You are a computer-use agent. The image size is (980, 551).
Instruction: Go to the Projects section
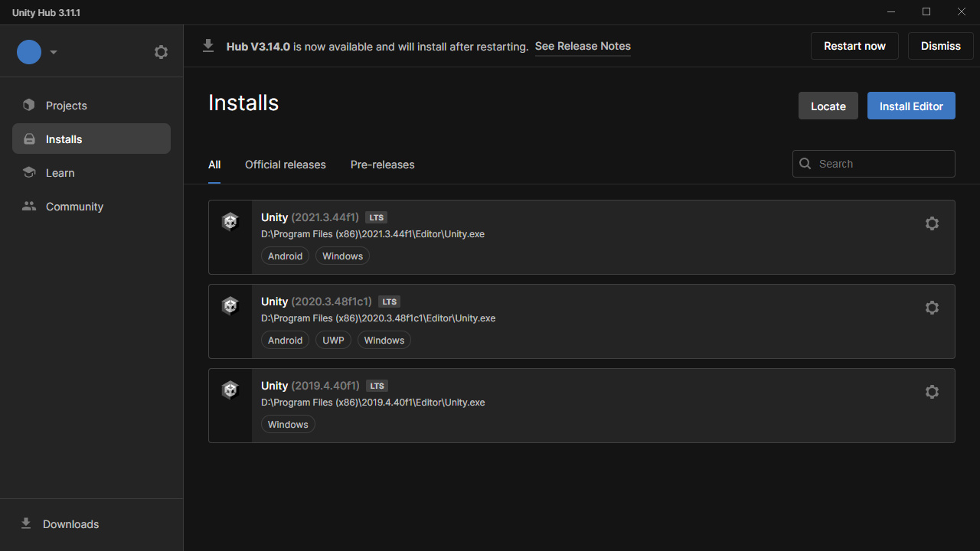click(91, 106)
